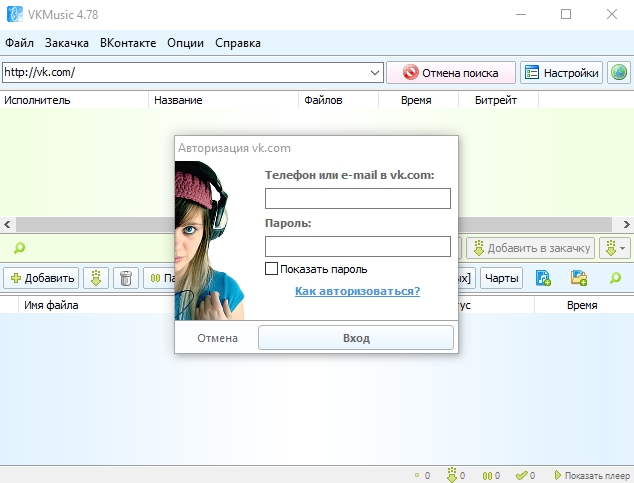634x483 pixels.
Task: Open the Файл menu
Action: coord(19,43)
